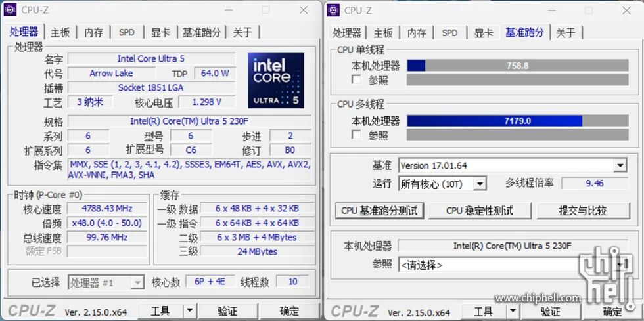Enable the 参照 checkbox under CPU 多线程
Screen dimensions: 644x321
click(x=356, y=135)
